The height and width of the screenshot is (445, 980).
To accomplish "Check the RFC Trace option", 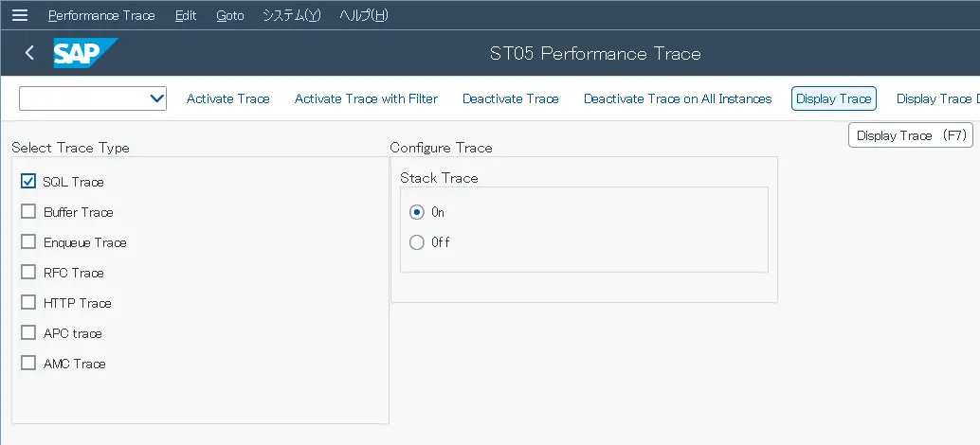I will point(28,273).
